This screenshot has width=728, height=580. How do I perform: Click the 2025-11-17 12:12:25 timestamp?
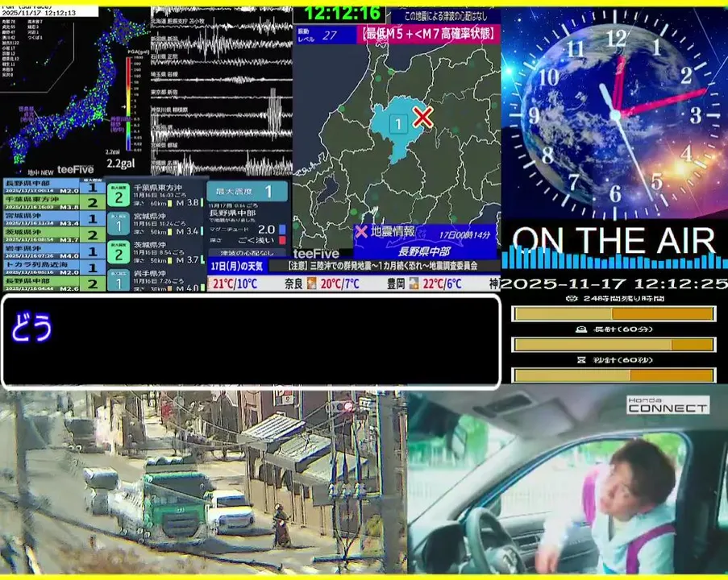pos(614,284)
